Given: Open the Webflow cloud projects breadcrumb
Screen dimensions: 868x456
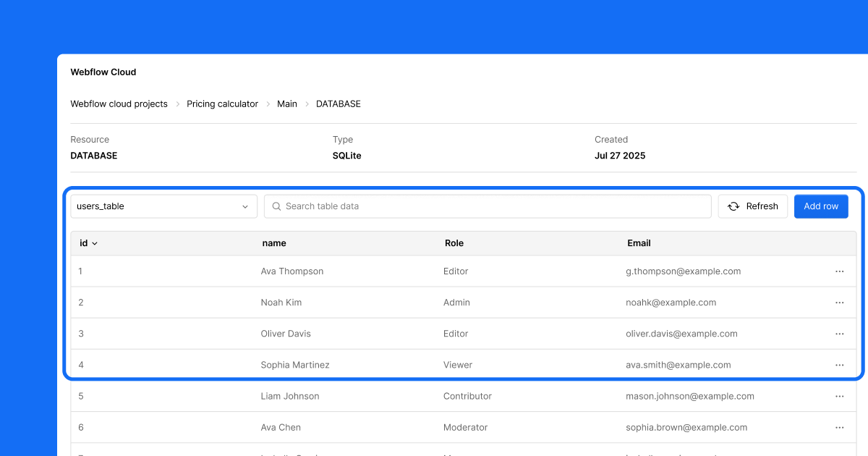Looking at the screenshot, I should coord(119,104).
